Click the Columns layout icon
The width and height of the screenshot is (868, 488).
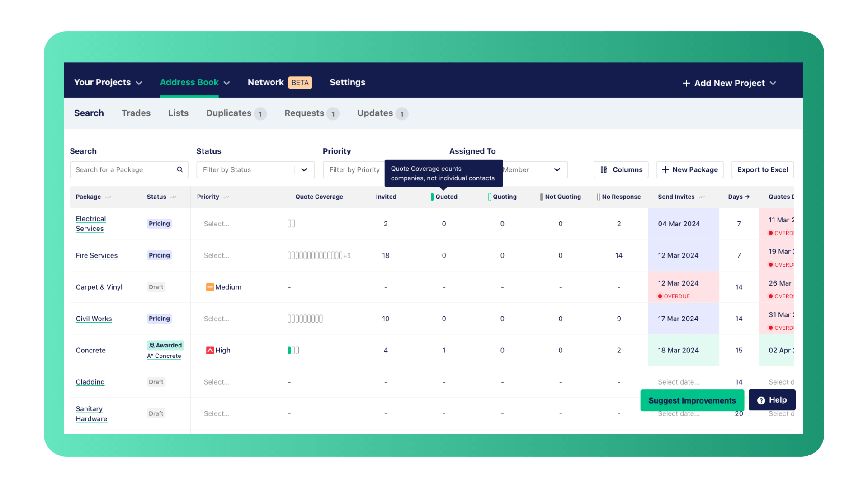[604, 169]
